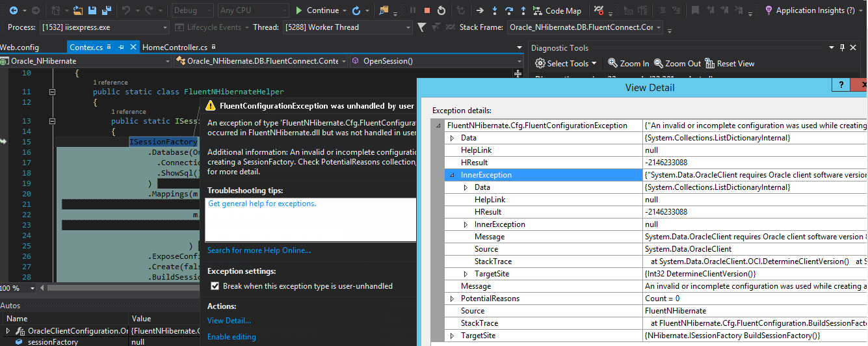
Task: Select the StackTrace row under InnerException
Action: pyautogui.click(x=493, y=261)
